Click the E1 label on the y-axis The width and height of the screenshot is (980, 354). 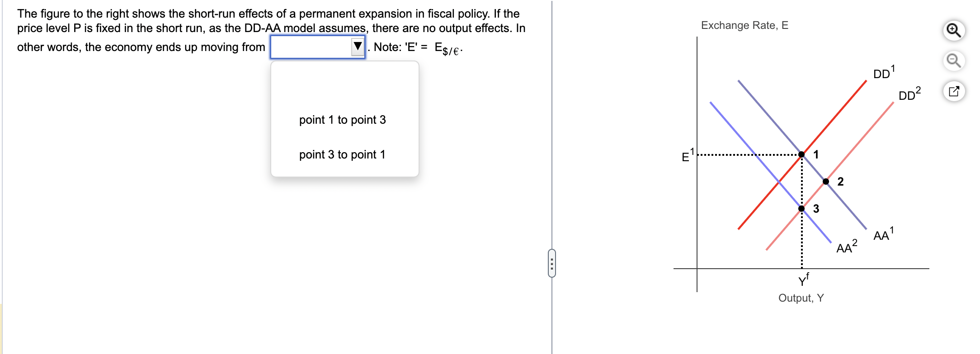click(x=687, y=156)
